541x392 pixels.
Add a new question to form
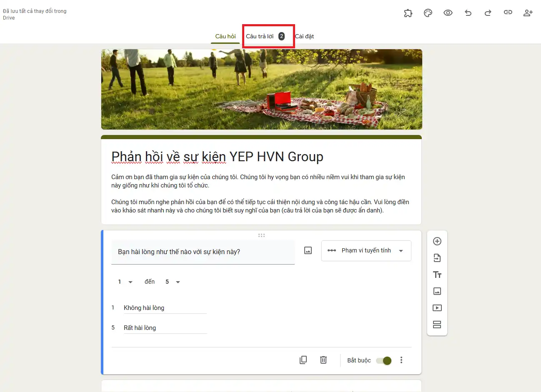click(x=437, y=241)
